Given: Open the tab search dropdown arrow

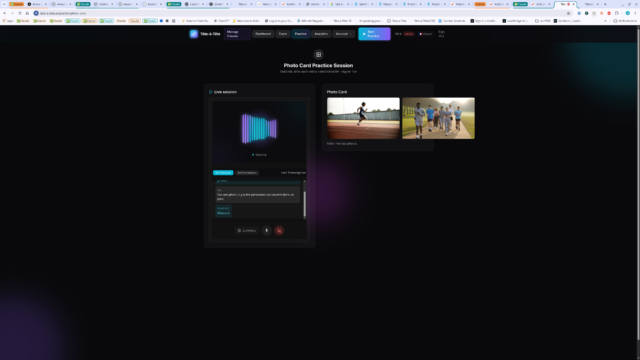Looking at the screenshot, I should pyautogui.click(x=4, y=4).
